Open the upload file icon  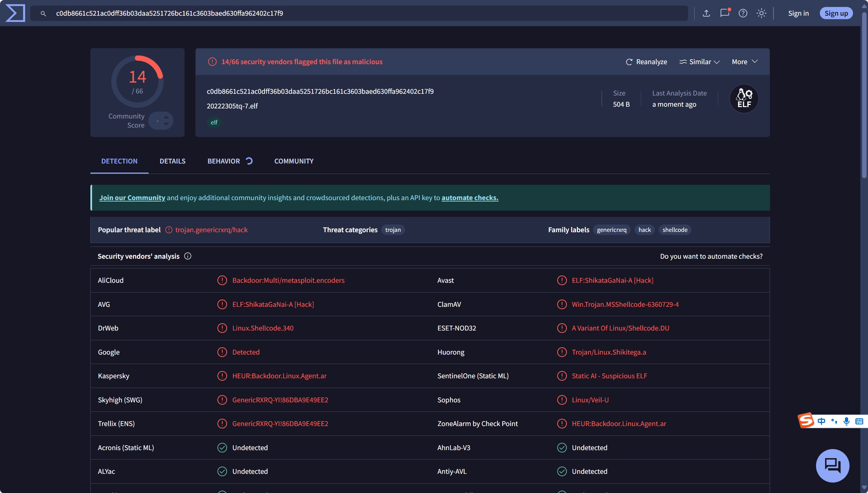(706, 13)
